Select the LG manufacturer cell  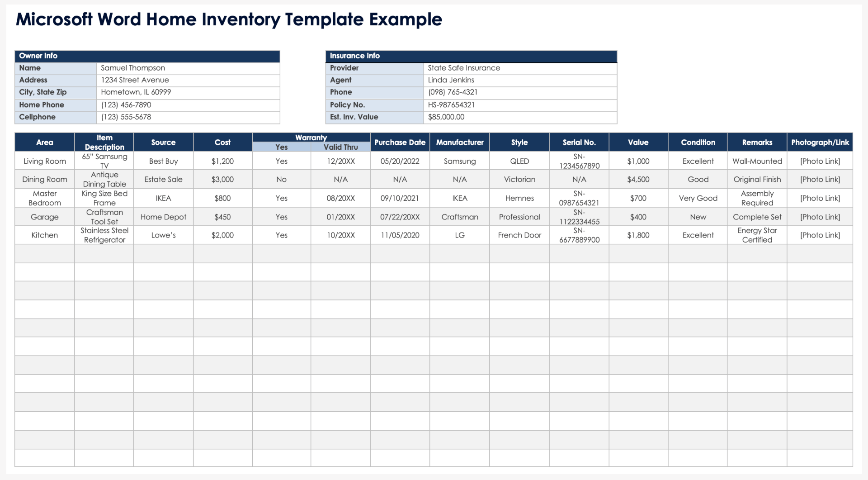pyautogui.click(x=460, y=235)
